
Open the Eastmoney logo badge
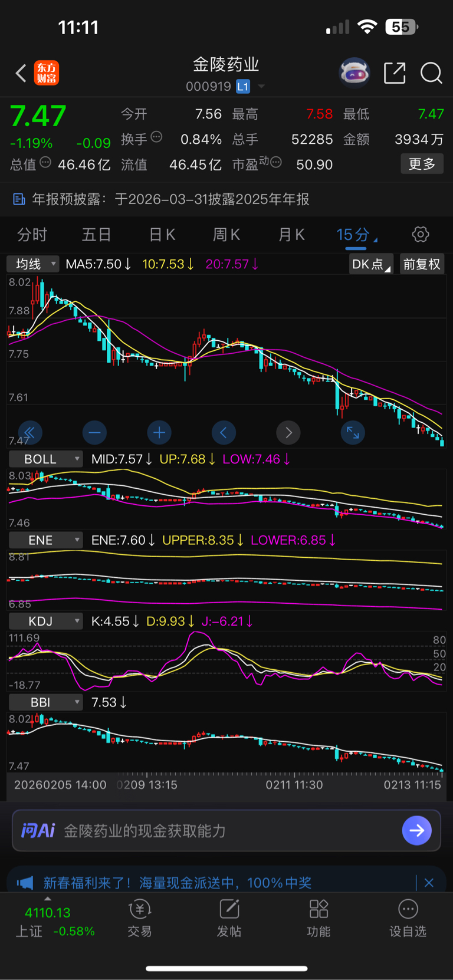pyautogui.click(x=47, y=73)
